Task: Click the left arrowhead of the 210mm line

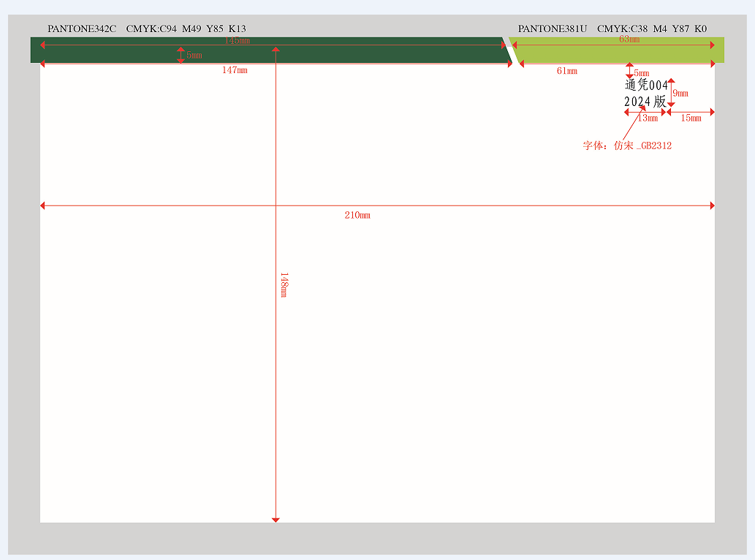Action: (x=42, y=206)
